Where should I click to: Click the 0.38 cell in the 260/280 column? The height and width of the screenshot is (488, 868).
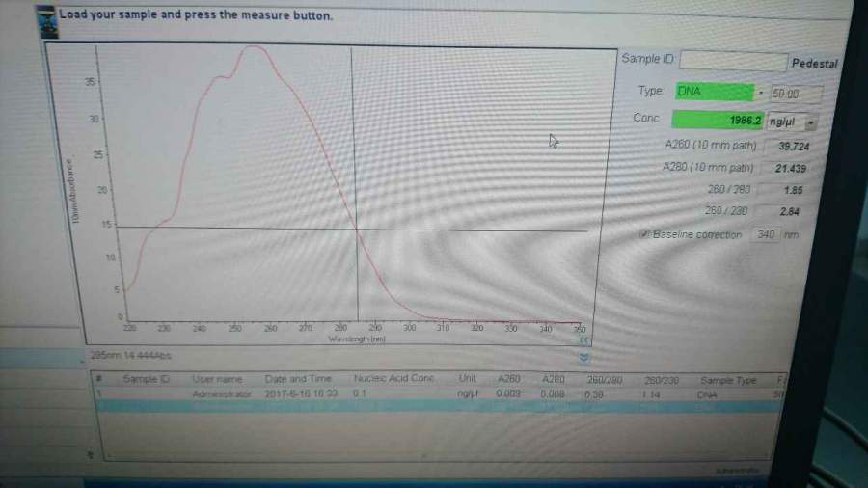click(x=593, y=395)
